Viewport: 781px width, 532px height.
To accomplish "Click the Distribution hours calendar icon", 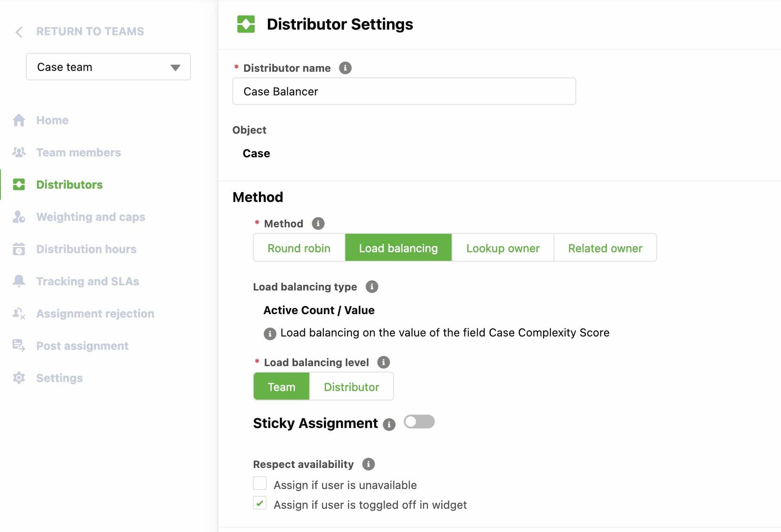I will pyautogui.click(x=19, y=249).
